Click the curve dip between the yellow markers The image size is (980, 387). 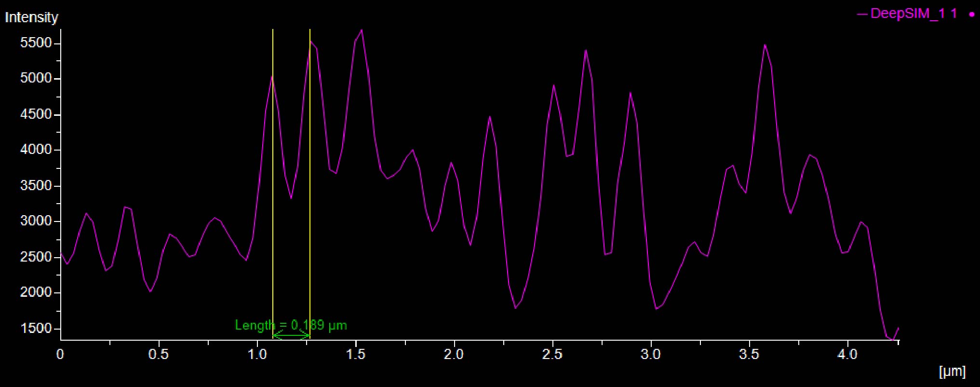tap(291, 198)
